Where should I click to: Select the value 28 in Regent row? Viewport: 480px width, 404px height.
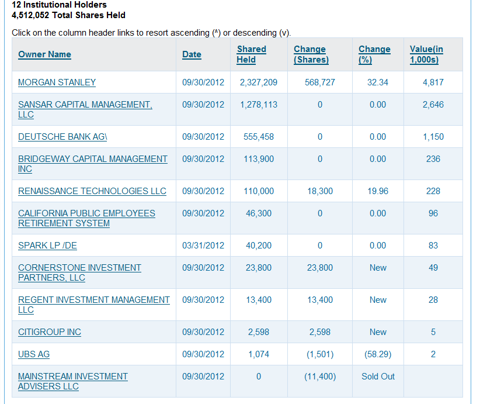433,300
